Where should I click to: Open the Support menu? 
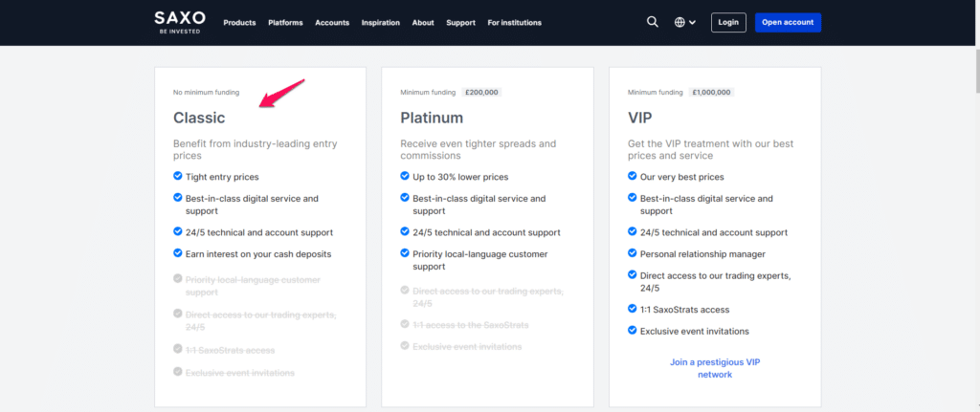(460, 23)
